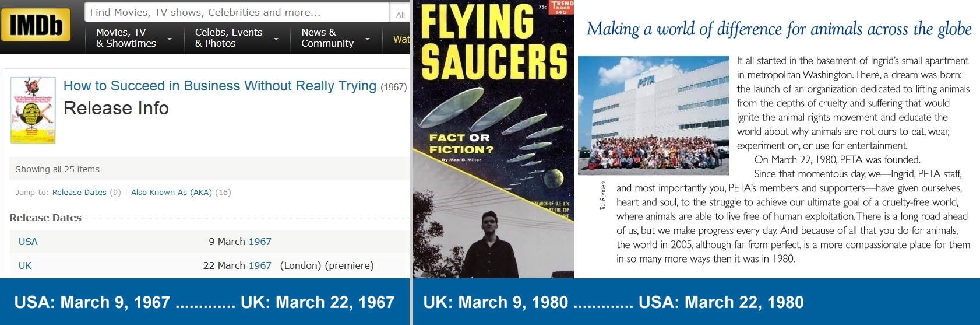This screenshot has height=325, width=980.
Task: Expand the arrow beside Movies, TV & Showtimes
Action: click(x=170, y=39)
